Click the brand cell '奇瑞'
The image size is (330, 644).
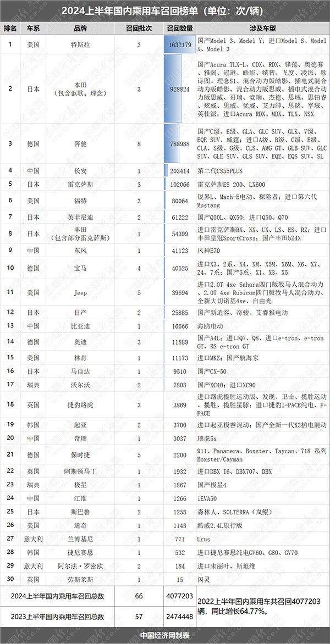(x=80, y=438)
